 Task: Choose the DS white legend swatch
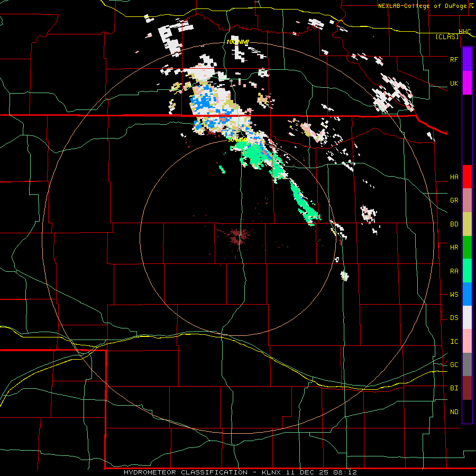[x=467, y=317]
